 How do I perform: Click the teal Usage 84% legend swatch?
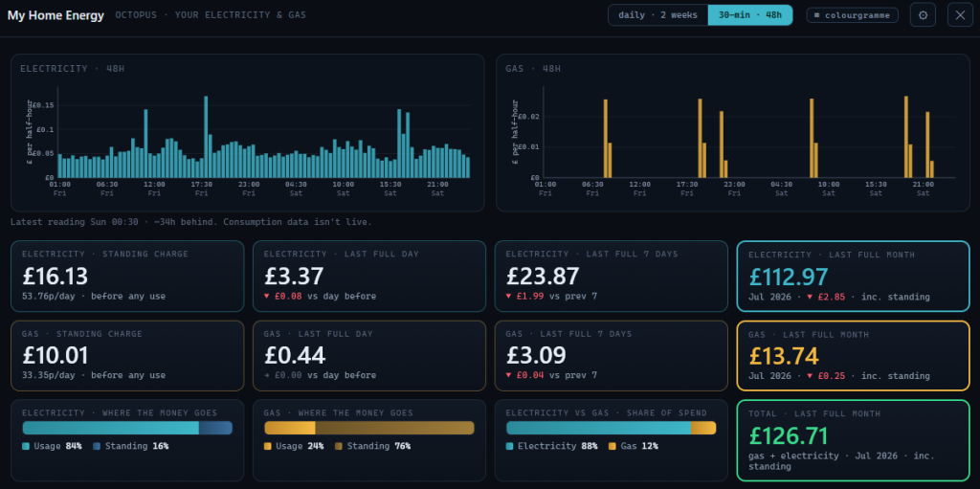(26, 447)
